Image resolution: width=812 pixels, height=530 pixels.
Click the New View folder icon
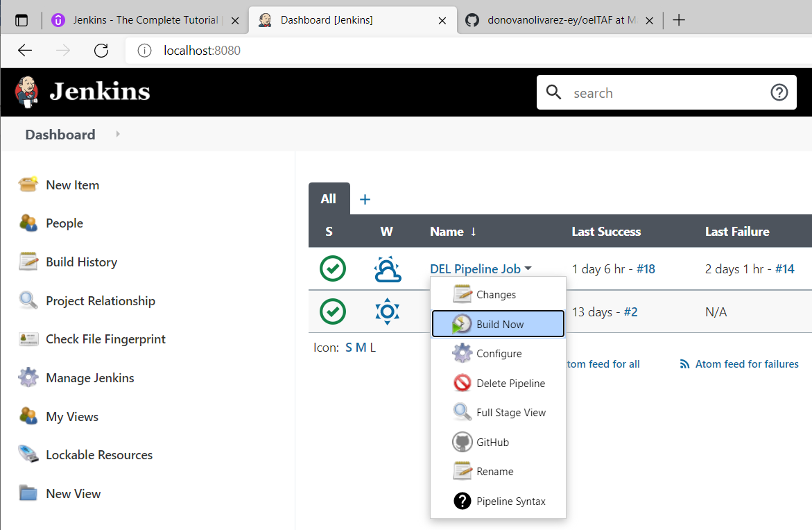28,493
